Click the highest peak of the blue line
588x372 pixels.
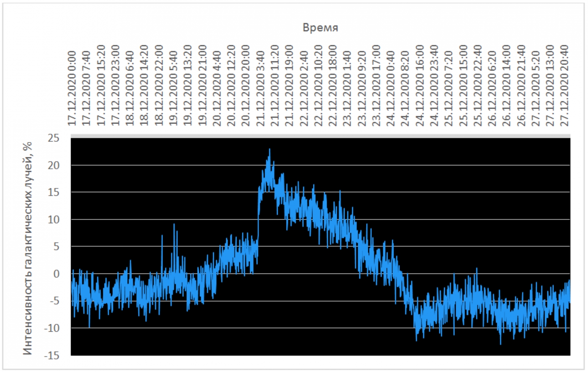click(x=270, y=149)
